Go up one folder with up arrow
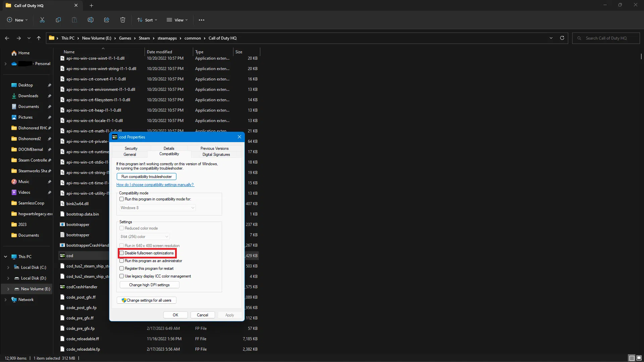The height and width of the screenshot is (362, 644). coord(39,38)
